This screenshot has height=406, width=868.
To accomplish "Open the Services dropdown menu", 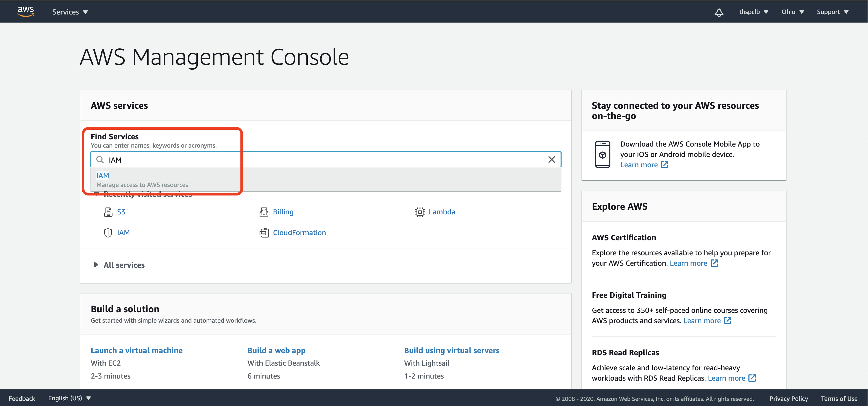I will 70,12.
